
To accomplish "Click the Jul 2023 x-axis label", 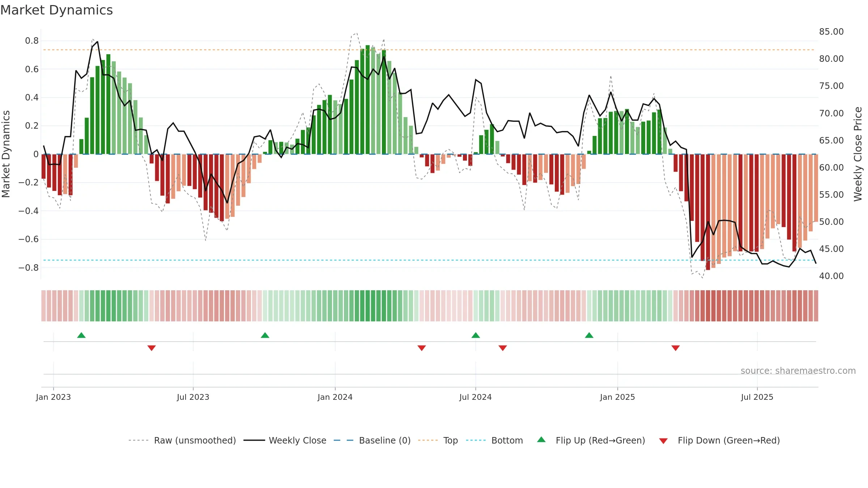I will click(x=193, y=397).
